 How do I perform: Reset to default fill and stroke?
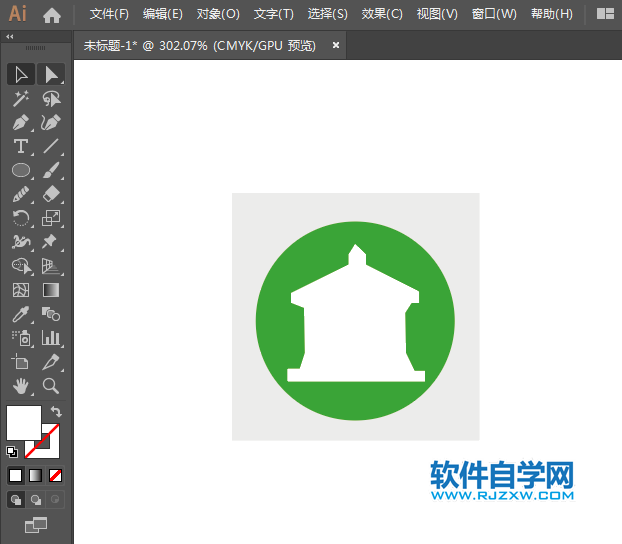pos(12,452)
